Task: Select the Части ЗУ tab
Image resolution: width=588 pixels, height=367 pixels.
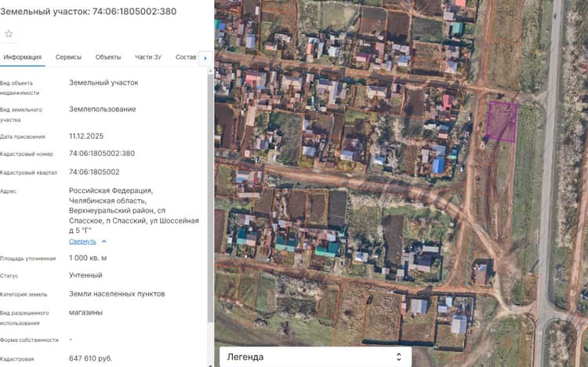Action: point(148,57)
